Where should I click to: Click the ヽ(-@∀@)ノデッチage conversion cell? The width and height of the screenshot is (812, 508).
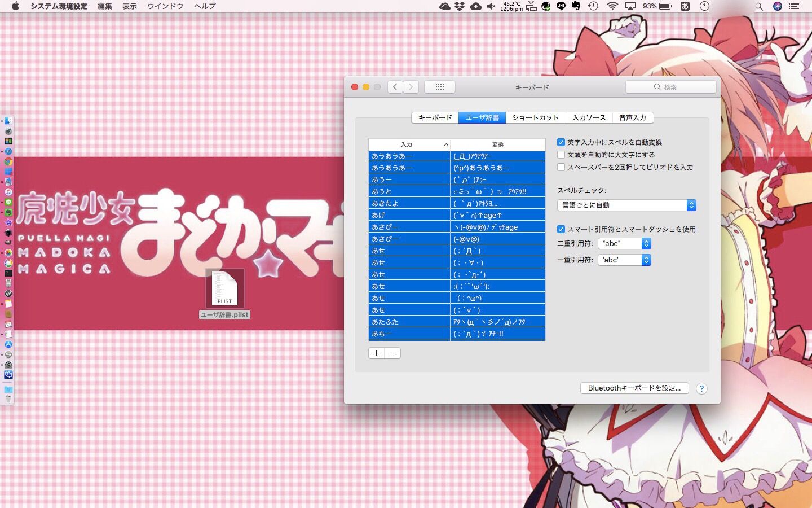[x=498, y=227]
